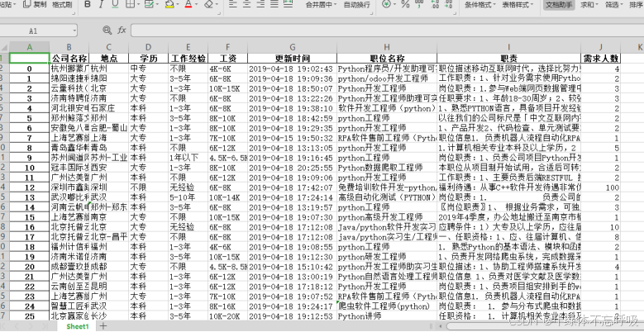This screenshot has height=332, width=644.
Task: Click the cell style icon with green check
Action: 149,4
